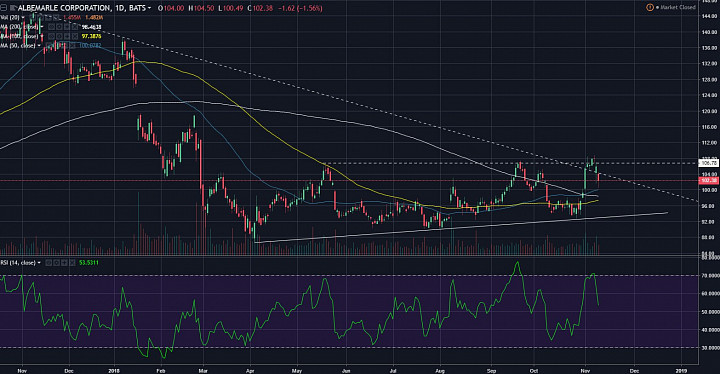Click the red current price label 102.38 on axis
This screenshot has width=720, height=374.
point(709,181)
